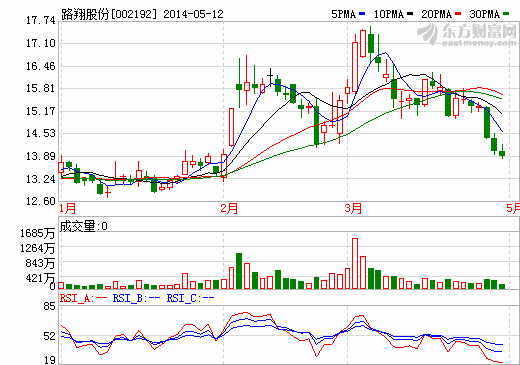Viewport: 520px width, 365px height.
Task: Click the 17.74 price axis label
Action: tap(41, 21)
